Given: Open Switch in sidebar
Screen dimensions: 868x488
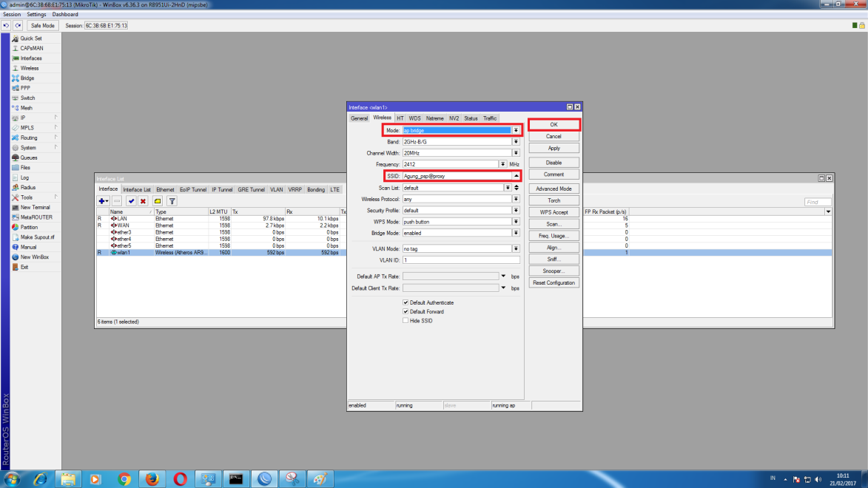Looking at the screenshot, I should (x=27, y=98).
